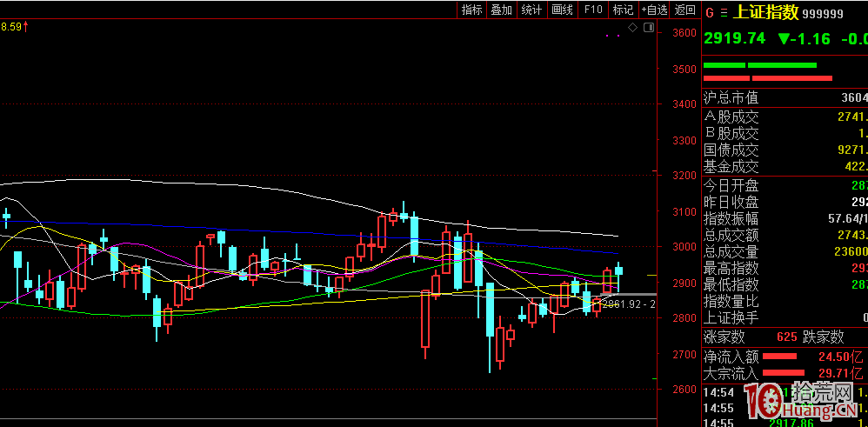Click the green bar in the ratio indicator
The image size is (868, 427).
click(759, 65)
